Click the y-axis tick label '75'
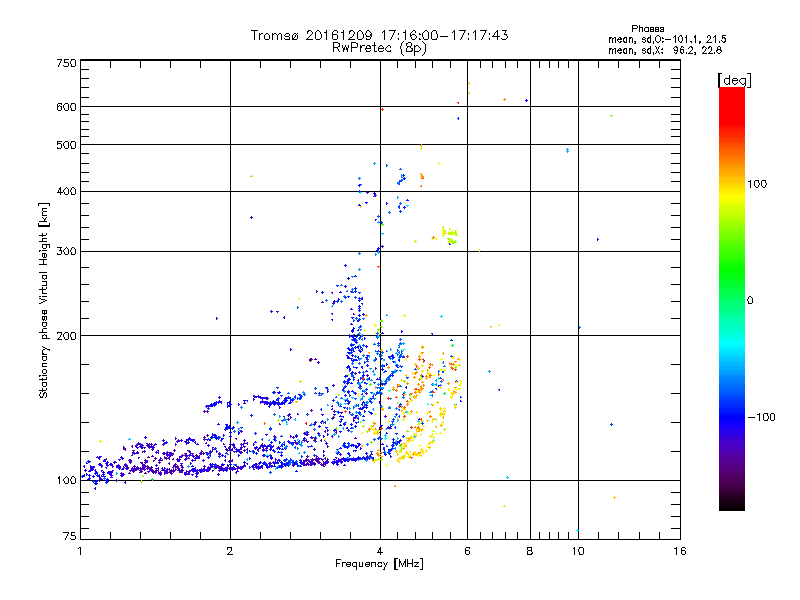The height and width of the screenshot is (600, 800). tap(70, 536)
